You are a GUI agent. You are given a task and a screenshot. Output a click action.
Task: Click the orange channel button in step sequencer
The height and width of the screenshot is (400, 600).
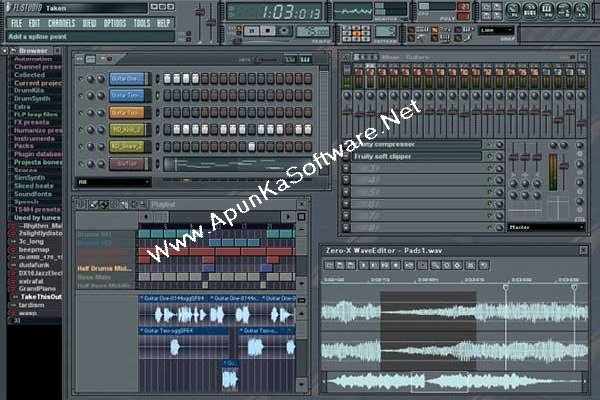click(x=127, y=113)
